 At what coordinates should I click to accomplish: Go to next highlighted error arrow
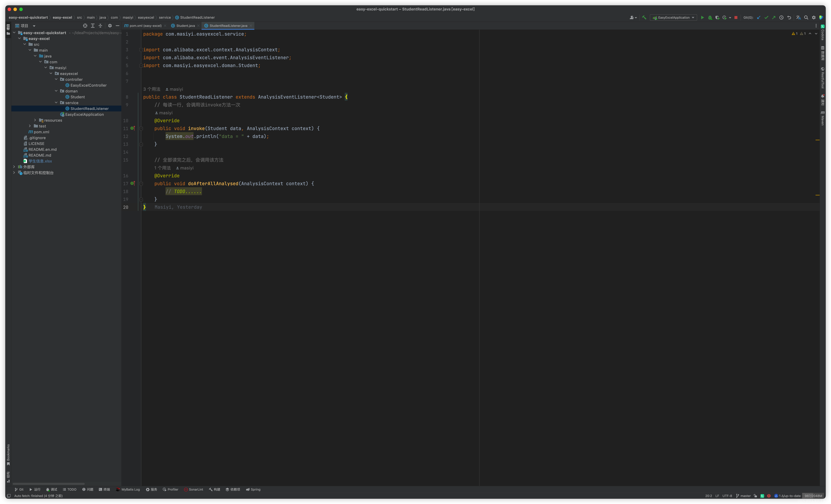click(816, 33)
